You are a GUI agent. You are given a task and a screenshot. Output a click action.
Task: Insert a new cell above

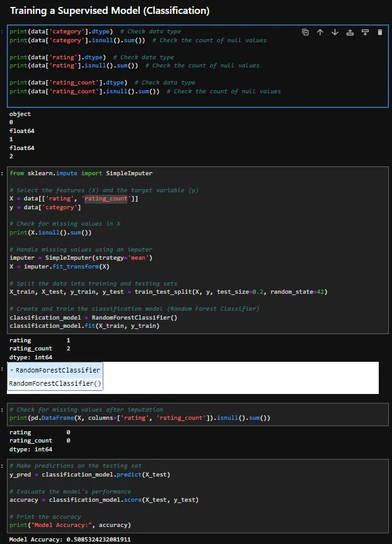click(350, 32)
